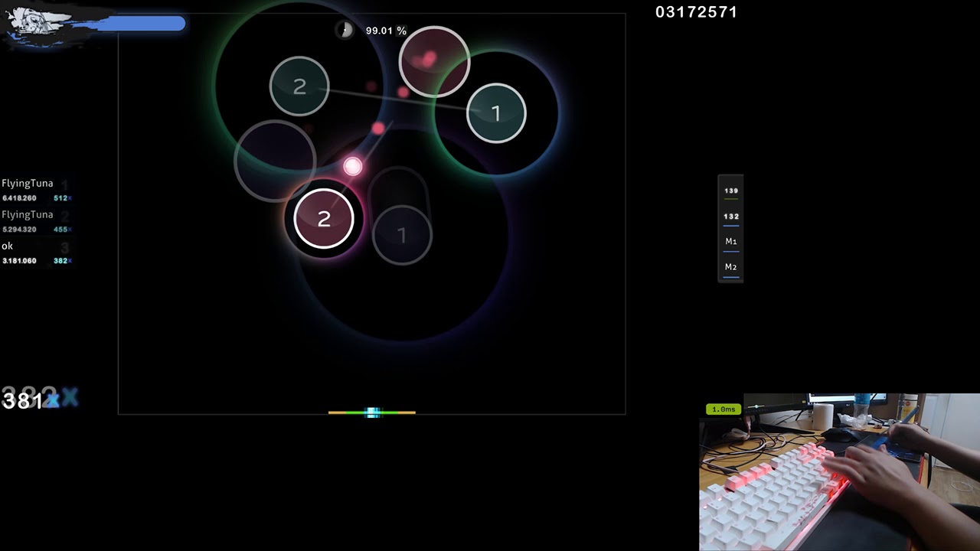Click the webcam keyboard overlay
Screen dimensions: 980x551
(839, 472)
